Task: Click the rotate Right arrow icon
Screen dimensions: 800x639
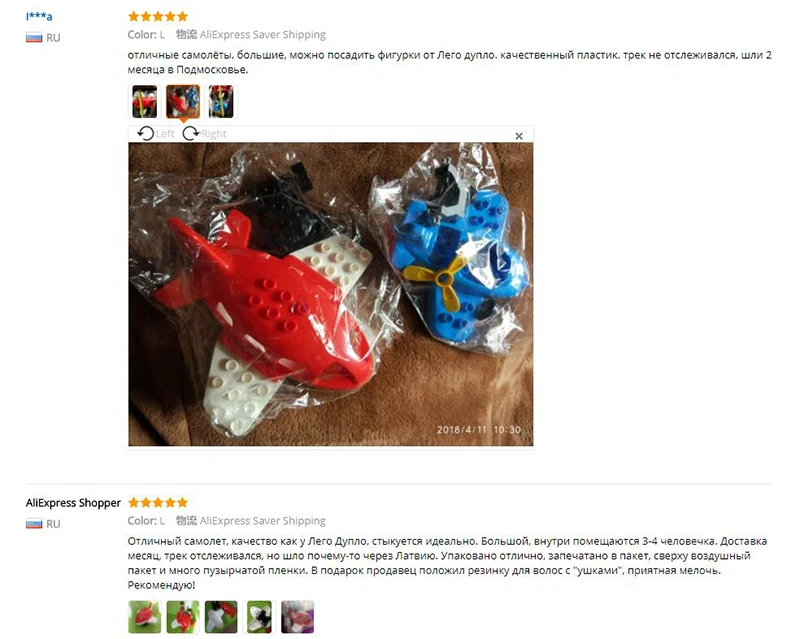Action: point(191,134)
